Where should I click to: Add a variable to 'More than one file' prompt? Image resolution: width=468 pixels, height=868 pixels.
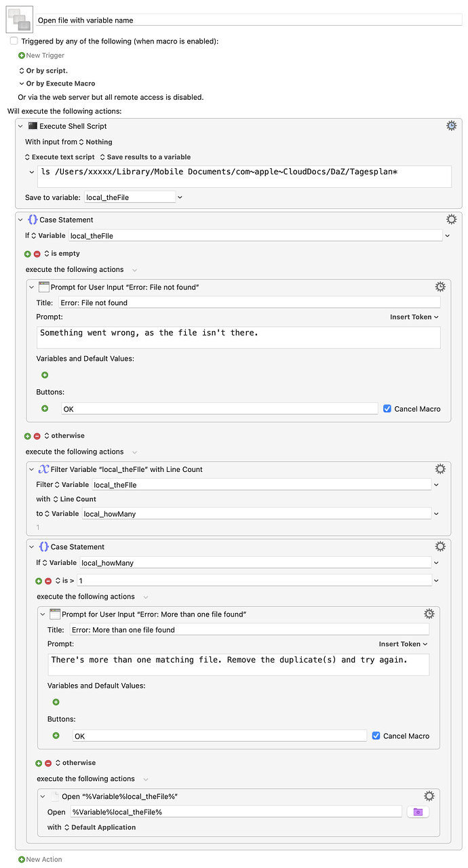tap(56, 703)
